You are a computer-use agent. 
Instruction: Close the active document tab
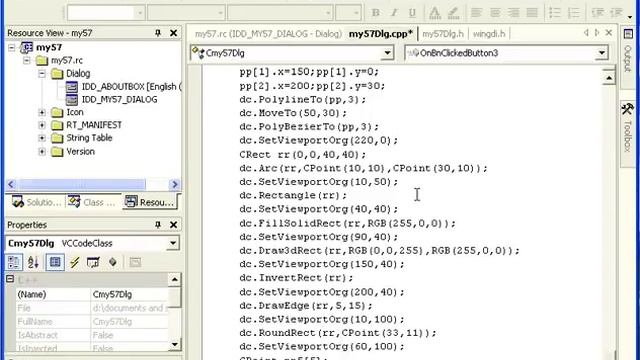(x=609, y=33)
